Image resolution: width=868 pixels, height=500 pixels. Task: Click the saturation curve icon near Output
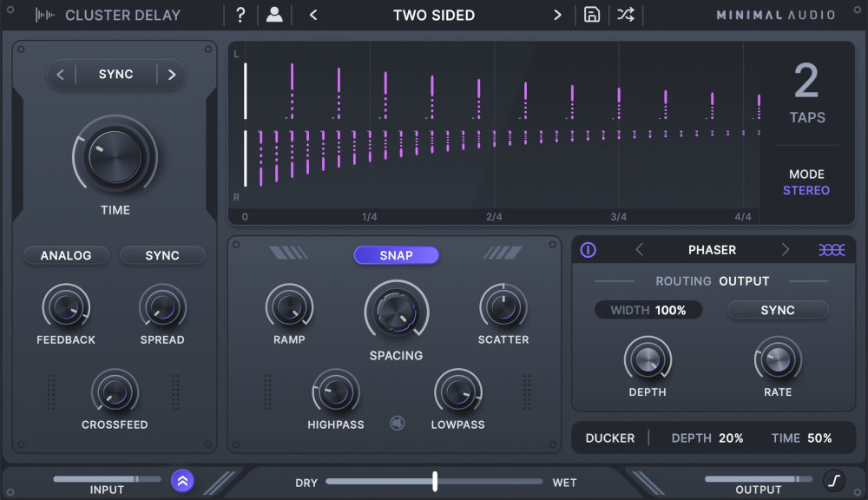[x=834, y=482]
